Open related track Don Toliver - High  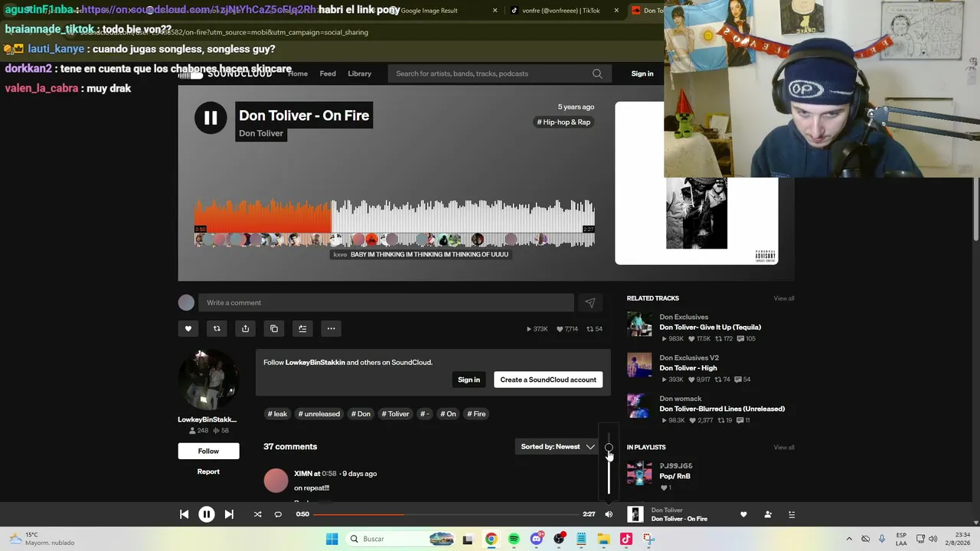tap(688, 368)
